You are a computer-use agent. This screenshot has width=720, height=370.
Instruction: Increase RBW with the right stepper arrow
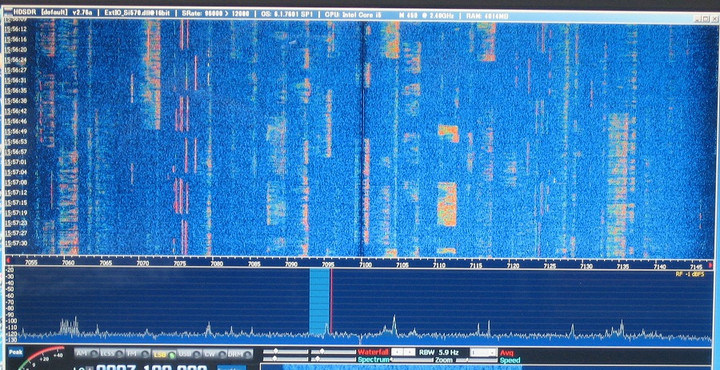pyautogui.click(x=409, y=352)
